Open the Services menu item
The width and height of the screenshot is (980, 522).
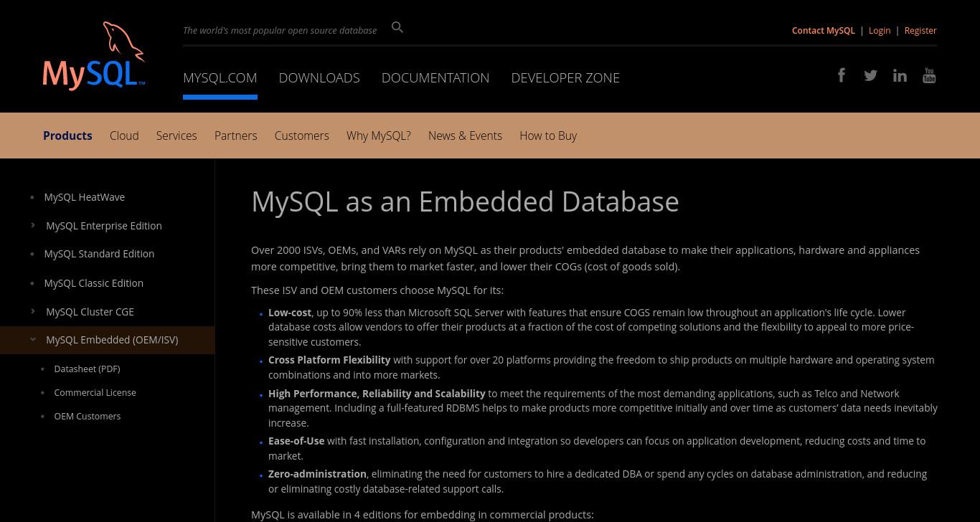pos(176,136)
